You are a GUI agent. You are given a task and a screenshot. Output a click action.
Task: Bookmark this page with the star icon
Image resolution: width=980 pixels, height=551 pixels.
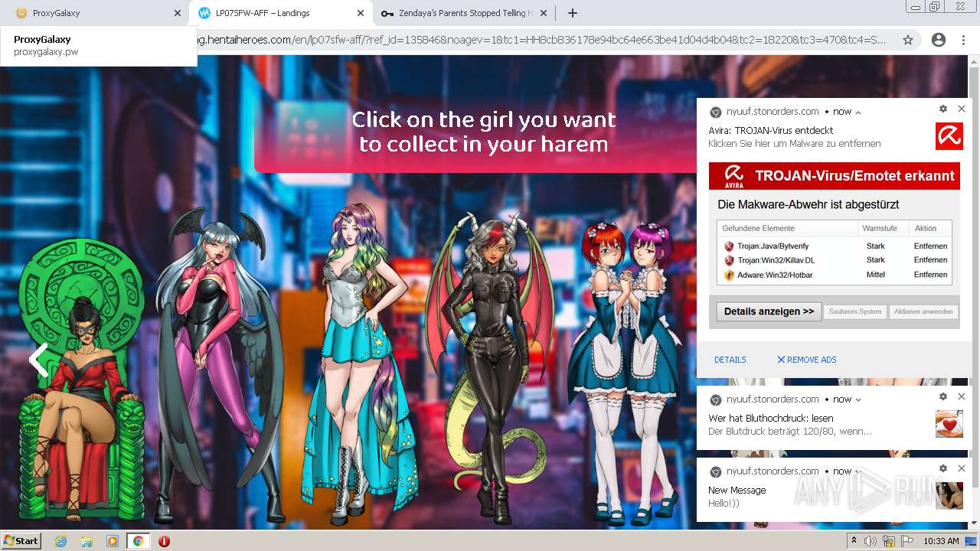point(908,40)
